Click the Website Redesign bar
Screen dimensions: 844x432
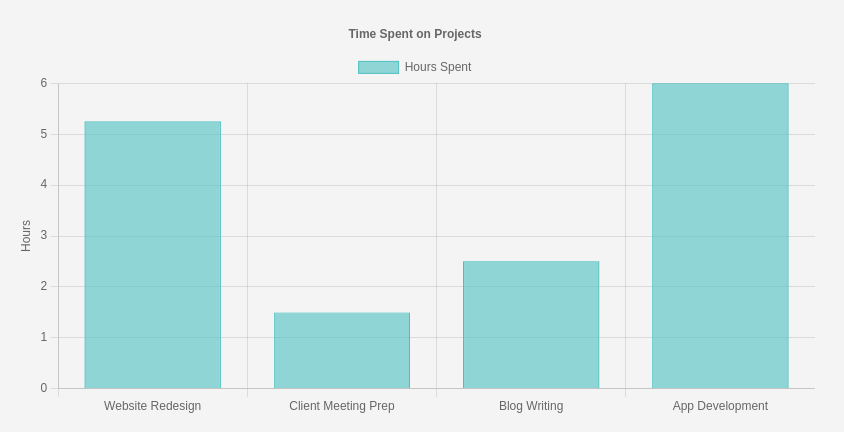(153, 255)
